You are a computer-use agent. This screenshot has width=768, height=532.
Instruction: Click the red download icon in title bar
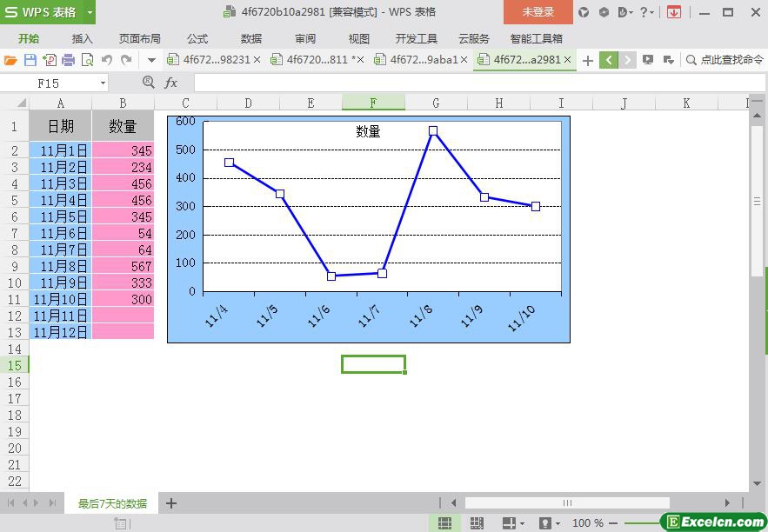[674, 12]
